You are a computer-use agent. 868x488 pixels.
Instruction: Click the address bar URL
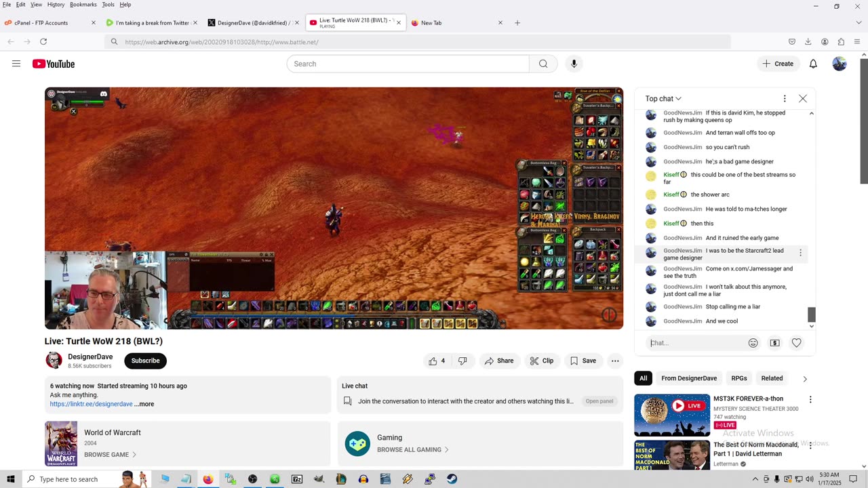tap(222, 42)
